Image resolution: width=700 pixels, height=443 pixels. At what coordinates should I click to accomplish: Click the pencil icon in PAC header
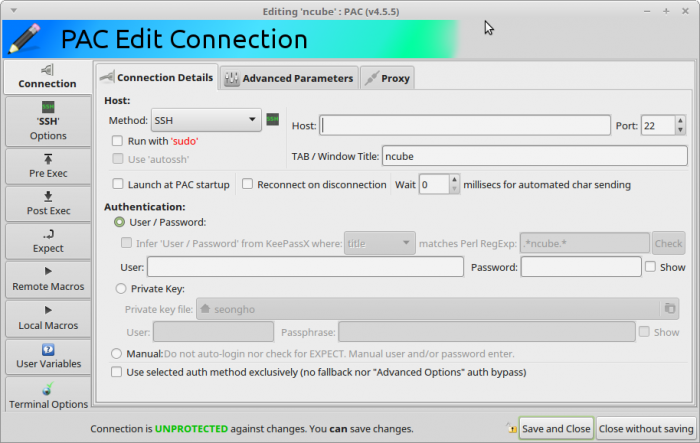(x=25, y=39)
